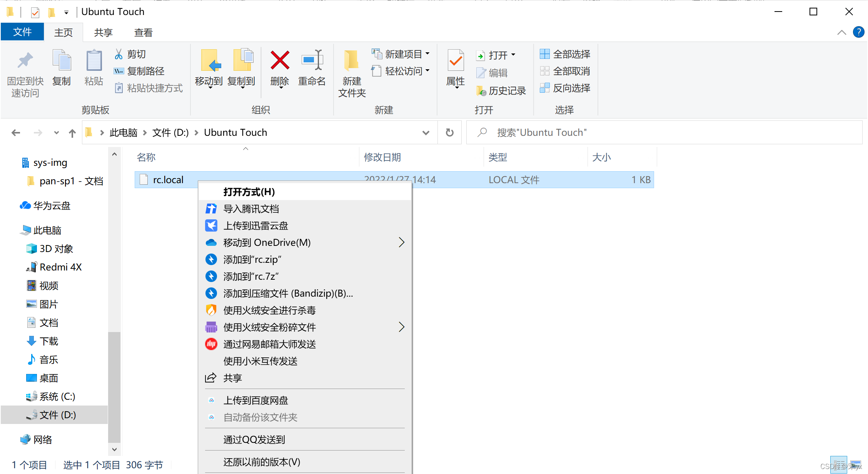Choose Share in context menu
Image resolution: width=868 pixels, height=474 pixels.
coord(305,378)
